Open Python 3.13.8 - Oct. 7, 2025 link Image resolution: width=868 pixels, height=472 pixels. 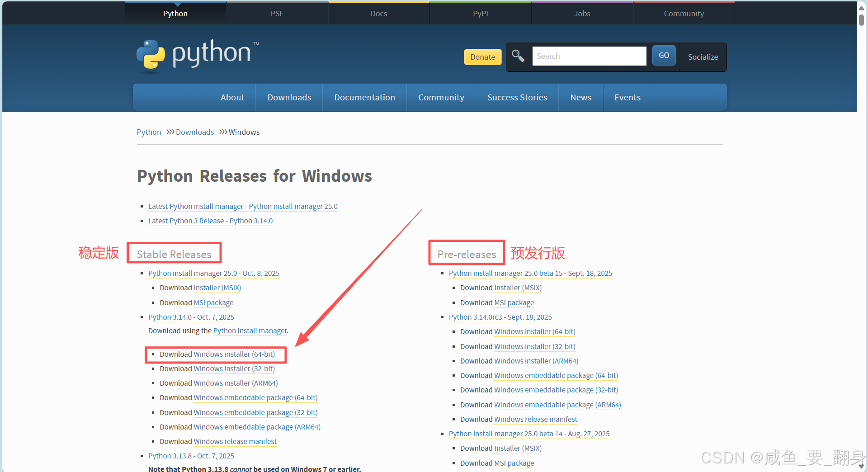pos(191,456)
